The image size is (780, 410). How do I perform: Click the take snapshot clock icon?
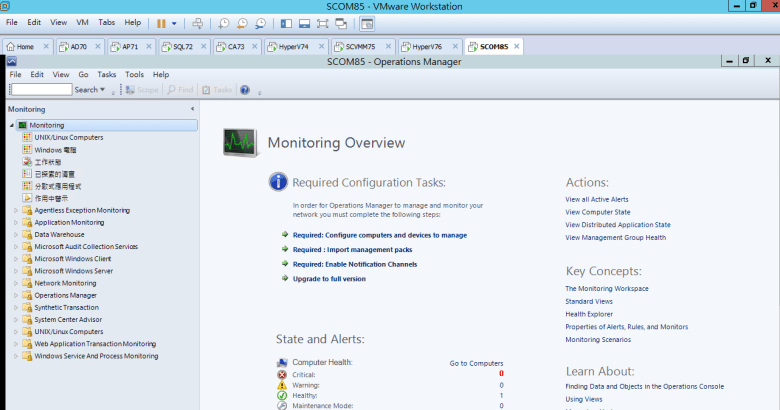click(224, 22)
